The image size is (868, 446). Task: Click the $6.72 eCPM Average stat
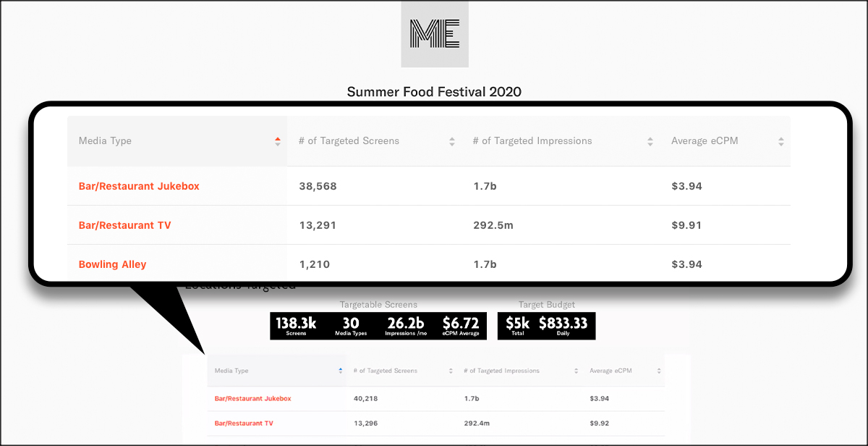tap(461, 326)
